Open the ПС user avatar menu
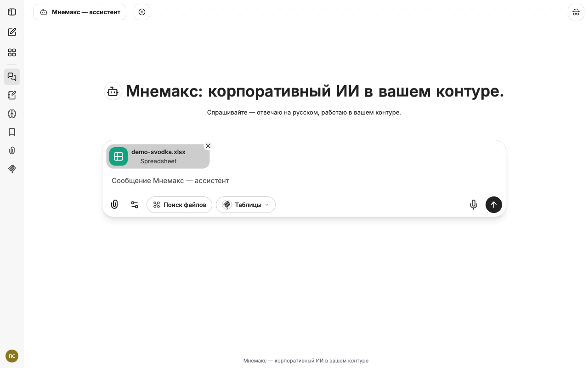 pyautogui.click(x=12, y=356)
